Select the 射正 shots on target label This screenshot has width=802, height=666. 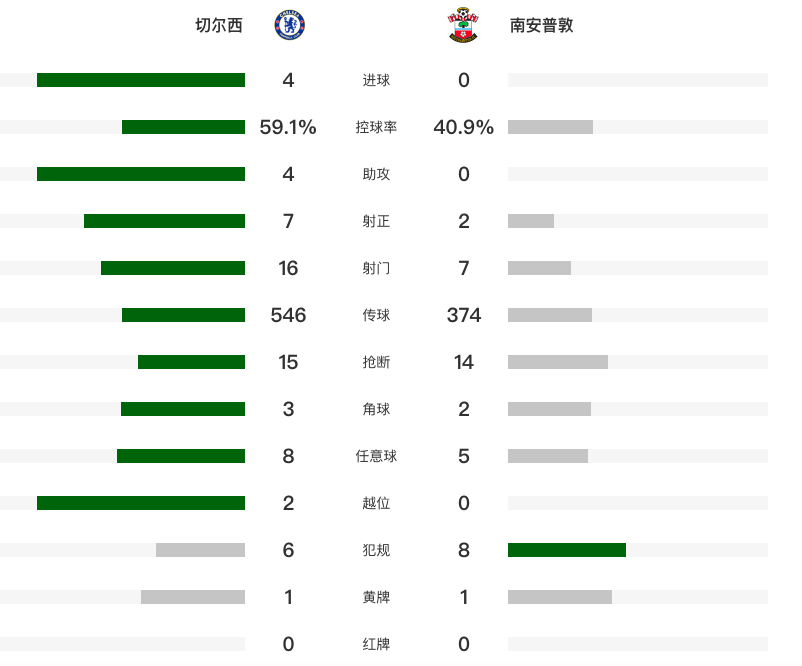click(376, 221)
